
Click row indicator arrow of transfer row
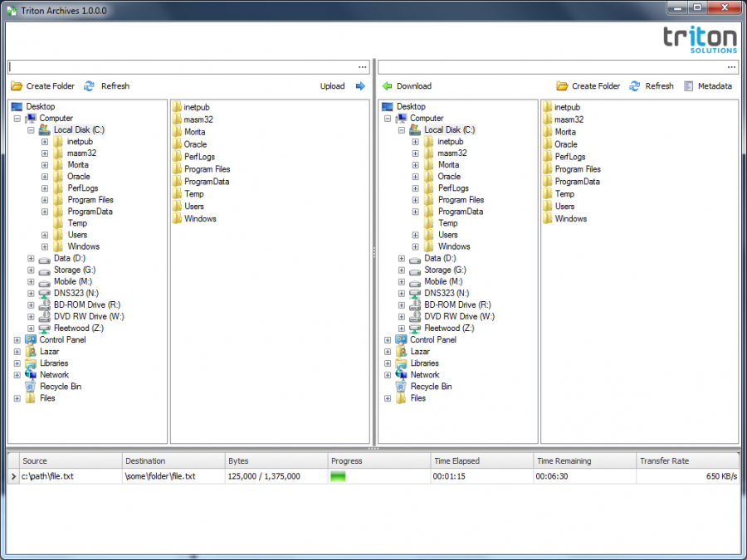coord(13,476)
